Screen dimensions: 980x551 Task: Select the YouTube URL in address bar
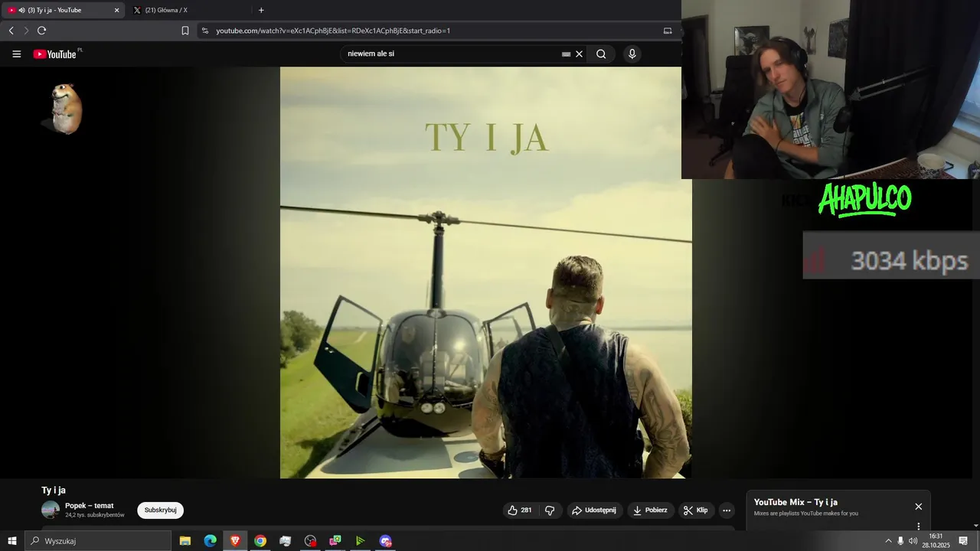point(333,31)
